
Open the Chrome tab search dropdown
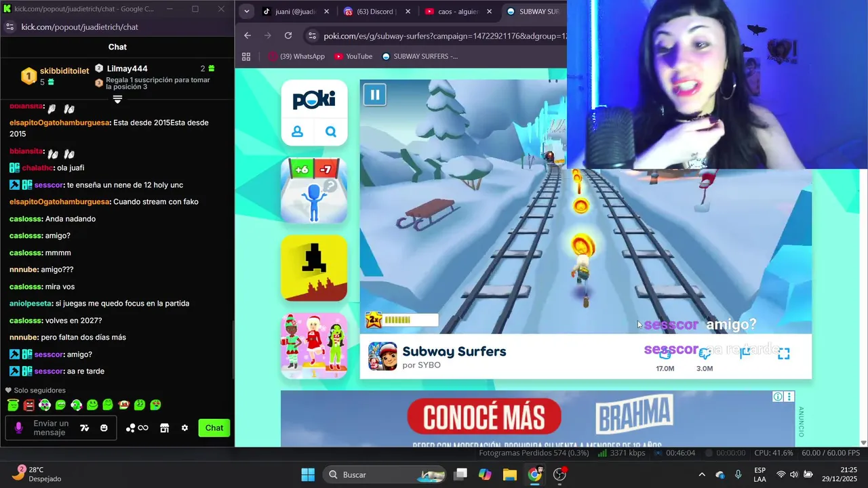(x=247, y=12)
